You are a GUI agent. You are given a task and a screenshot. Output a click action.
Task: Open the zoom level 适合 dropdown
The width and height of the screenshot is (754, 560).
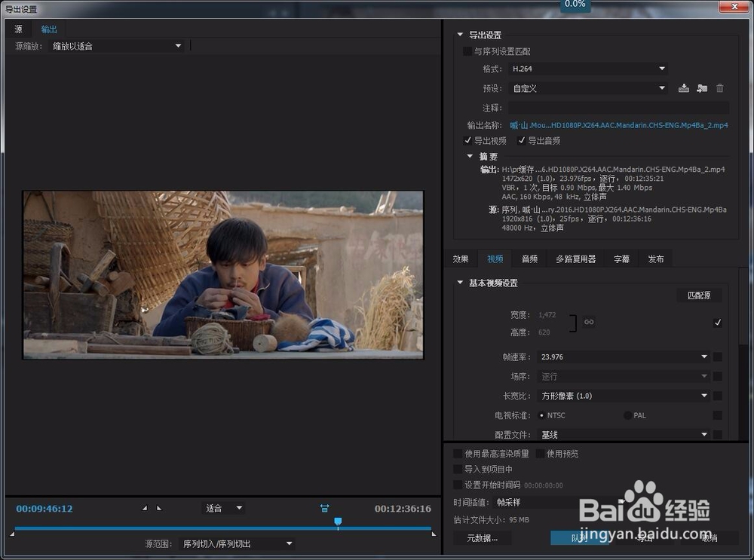click(x=224, y=508)
